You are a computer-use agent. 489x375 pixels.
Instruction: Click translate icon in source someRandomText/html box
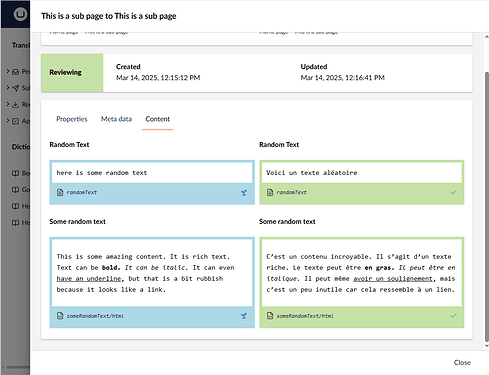[244, 316]
